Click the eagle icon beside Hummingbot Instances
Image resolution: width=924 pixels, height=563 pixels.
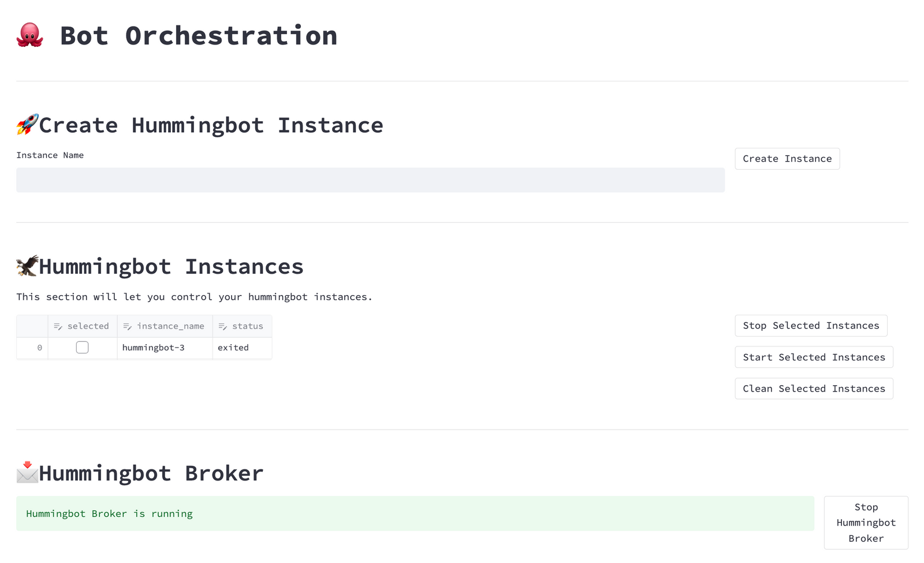click(x=27, y=266)
